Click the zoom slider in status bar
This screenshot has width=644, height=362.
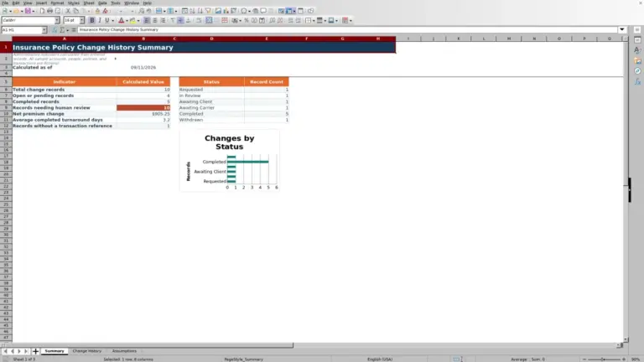[x=604, y=359]
